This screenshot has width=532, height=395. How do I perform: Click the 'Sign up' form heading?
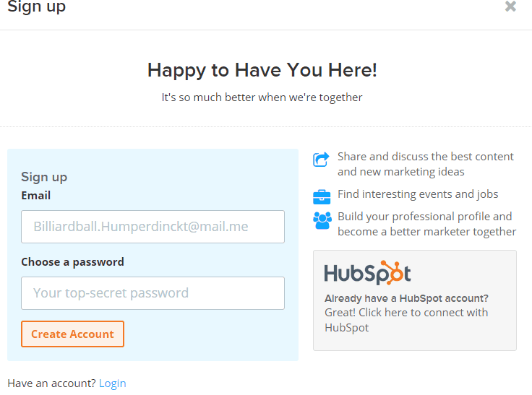[x=44, y=178]
